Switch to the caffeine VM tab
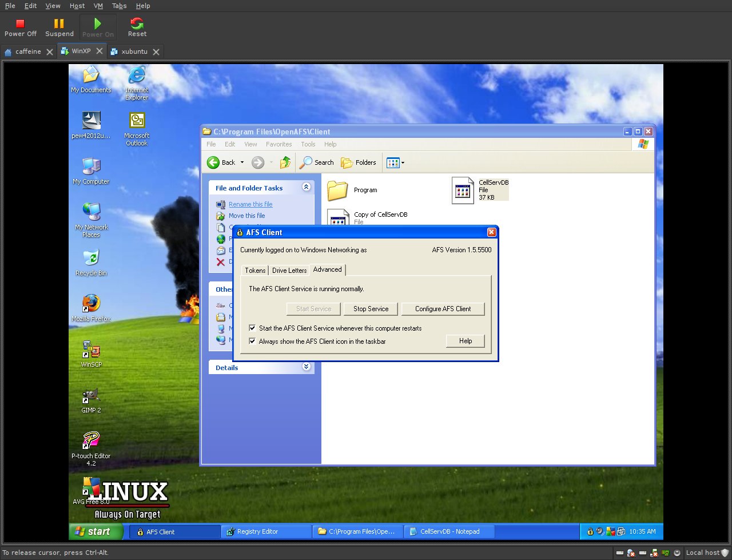Image resolution: width=732 pixels, height=560 pixels. click(28, 51)
